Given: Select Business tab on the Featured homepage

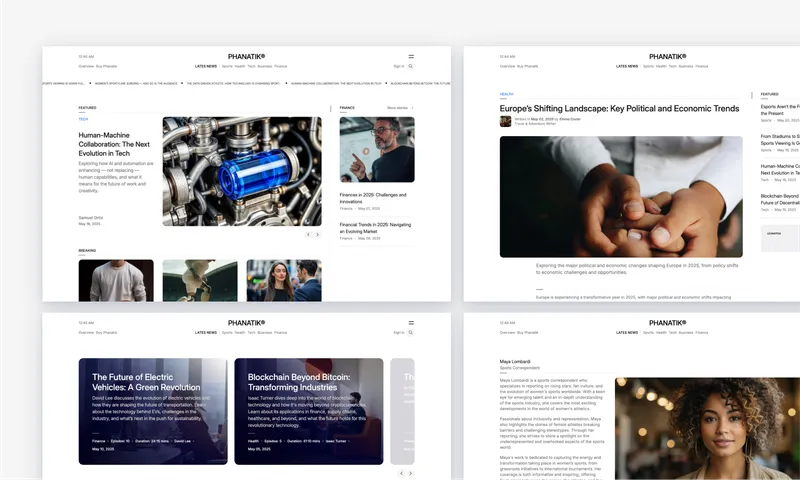Looking at the screenshot, I should coord(265,66).
